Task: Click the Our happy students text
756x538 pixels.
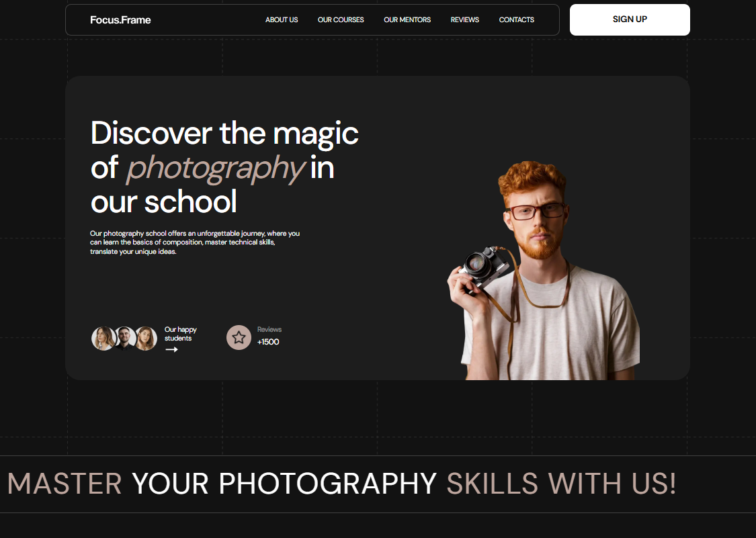Action: coord(181,334)
